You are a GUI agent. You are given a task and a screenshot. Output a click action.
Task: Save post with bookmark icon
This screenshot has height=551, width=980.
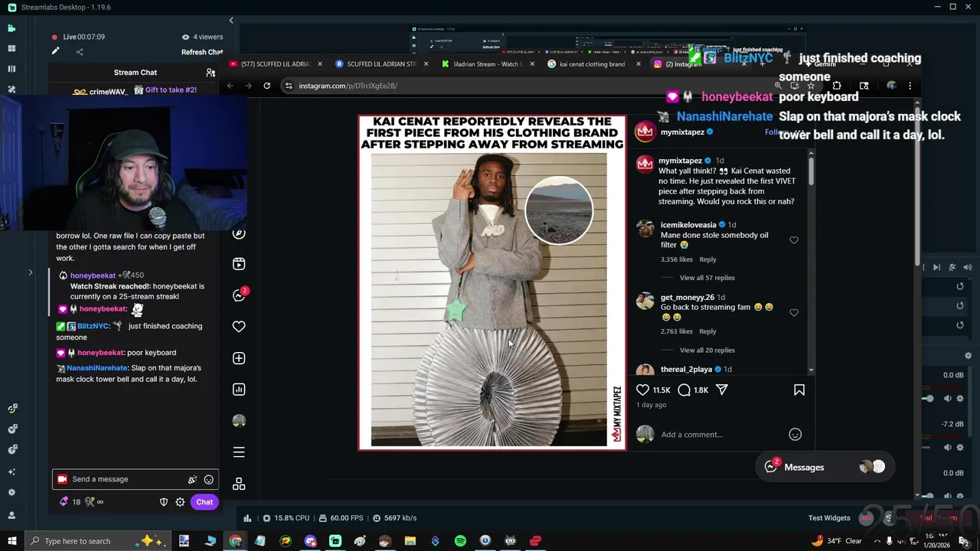coord(799,390)
